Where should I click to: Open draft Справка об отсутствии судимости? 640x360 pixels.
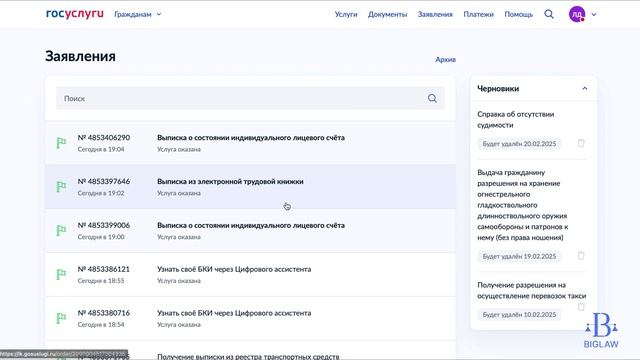coord(516,120)
